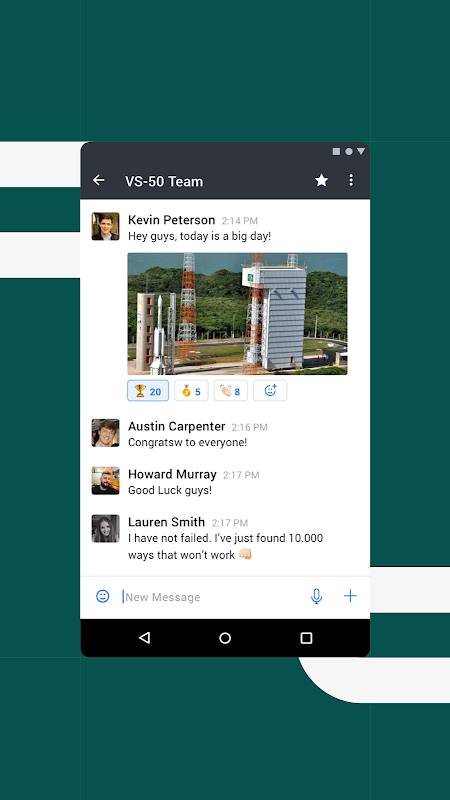Toggle the clapping hands reaction with 8

[x=231, y=391]
